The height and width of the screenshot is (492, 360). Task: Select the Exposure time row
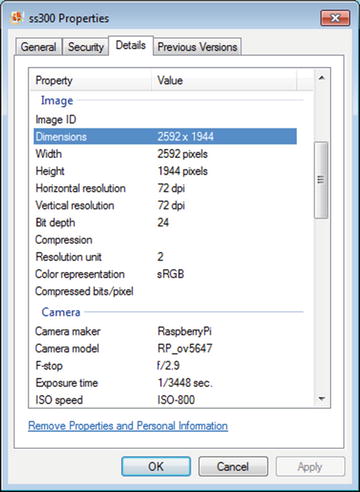click(165, 383)
